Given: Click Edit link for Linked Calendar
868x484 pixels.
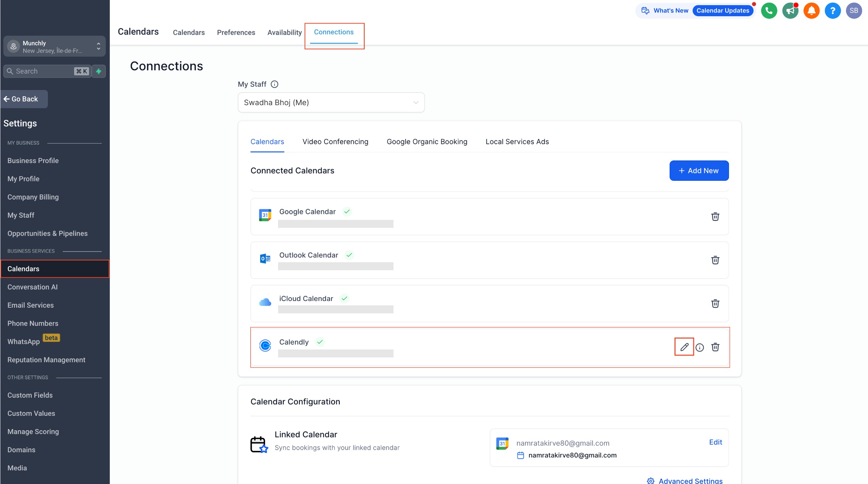Looking at the screenshot, I should point(715,442).
